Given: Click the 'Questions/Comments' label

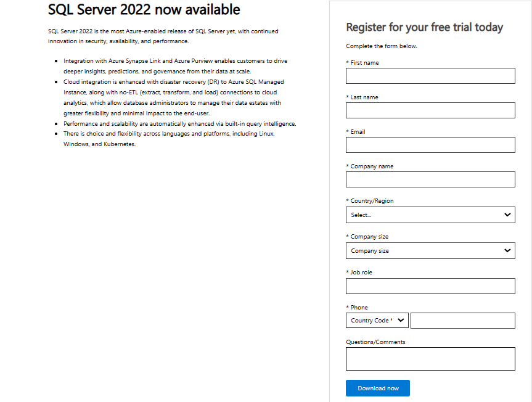Looking at the screenshot, I should pyautogui.click(x=375, y=342).
